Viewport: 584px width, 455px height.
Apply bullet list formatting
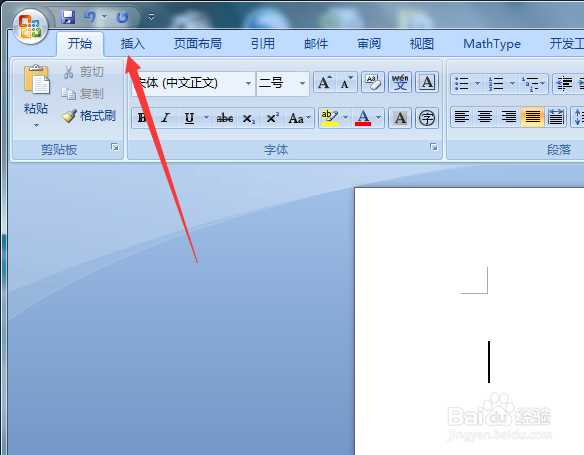pyautogui.click(x=462, y=83)
